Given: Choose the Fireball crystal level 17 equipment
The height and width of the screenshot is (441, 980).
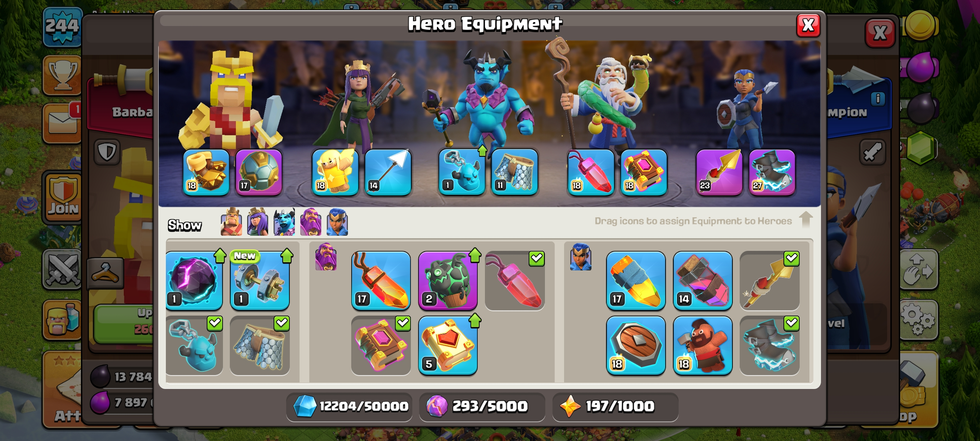Looking at the screenshot, I should click(381, 280).
